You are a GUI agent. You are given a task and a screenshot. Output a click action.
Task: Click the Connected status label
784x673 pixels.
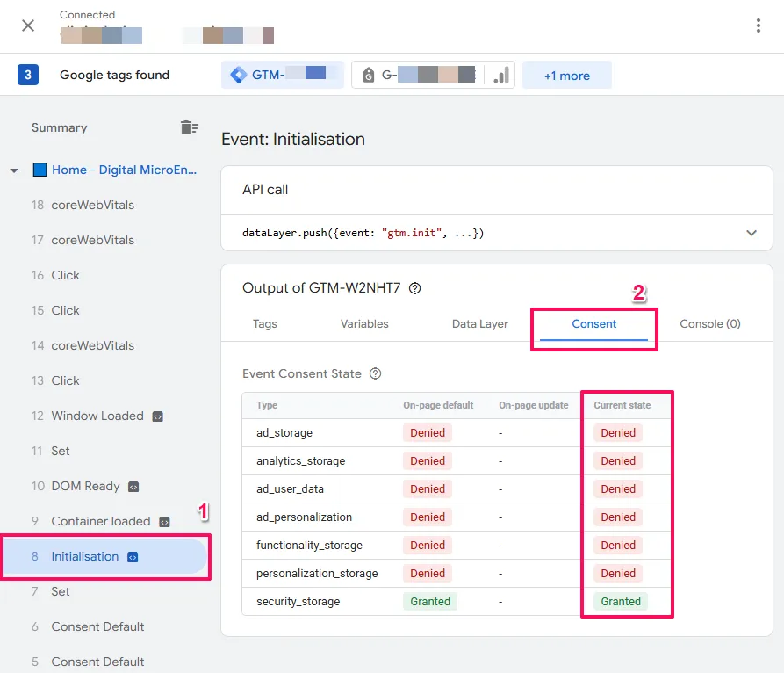[x=88, y=14]
